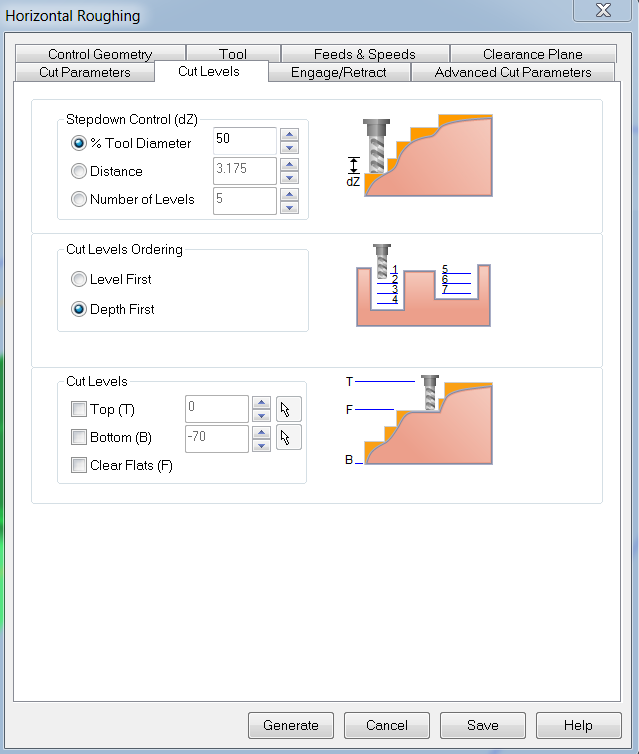This screenshot has width=639, height=754.
Task: Click the pick-point icon for Bottom (B)
Action: (x=288, y=437)
